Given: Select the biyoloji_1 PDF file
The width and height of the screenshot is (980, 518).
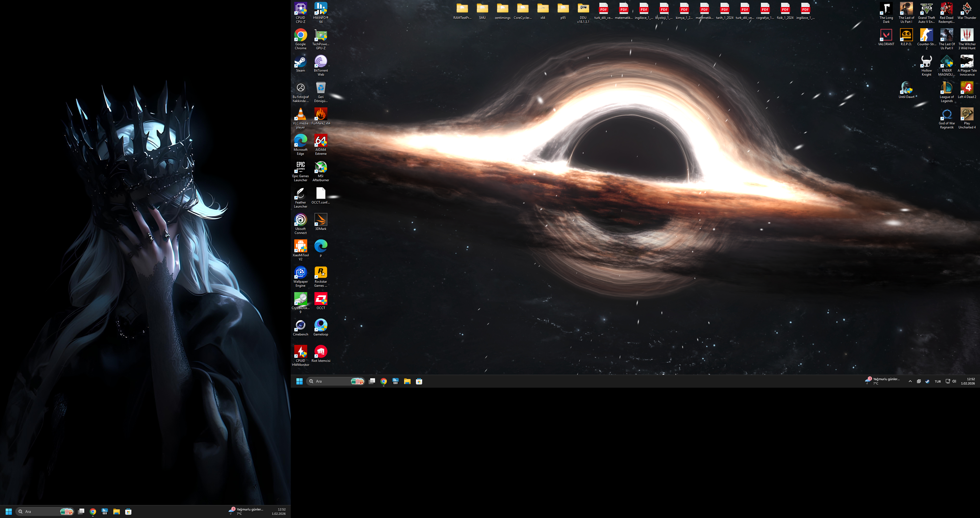Looking at the screenshot, I should pos(664,11).
